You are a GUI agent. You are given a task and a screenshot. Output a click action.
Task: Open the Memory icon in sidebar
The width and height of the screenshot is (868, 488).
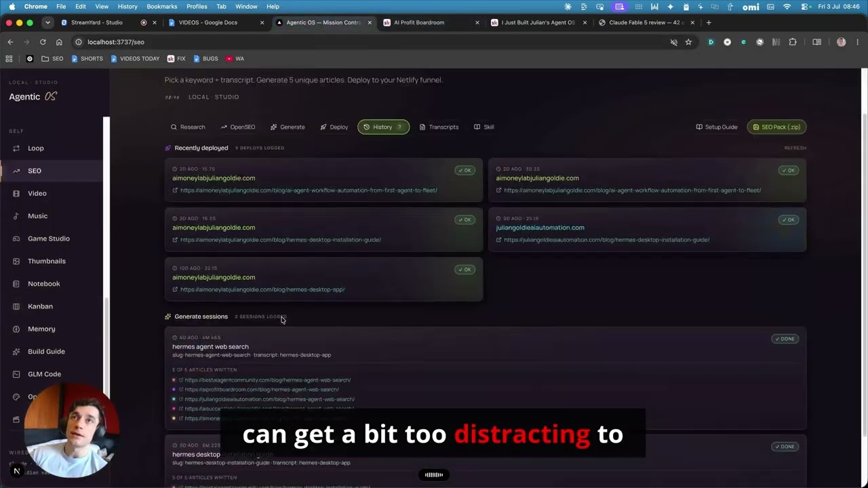pos(16,329)
